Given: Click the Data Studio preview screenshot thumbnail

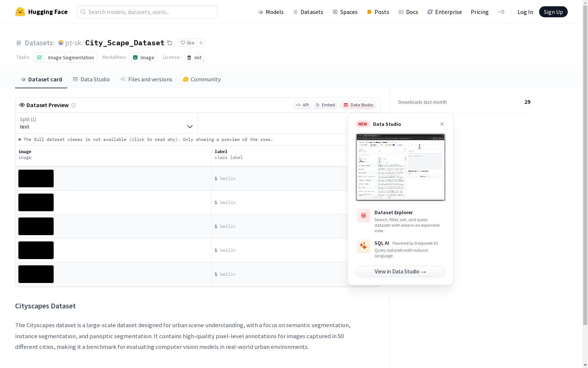Looking at the screenshot, I should click(x=401, y=167).
